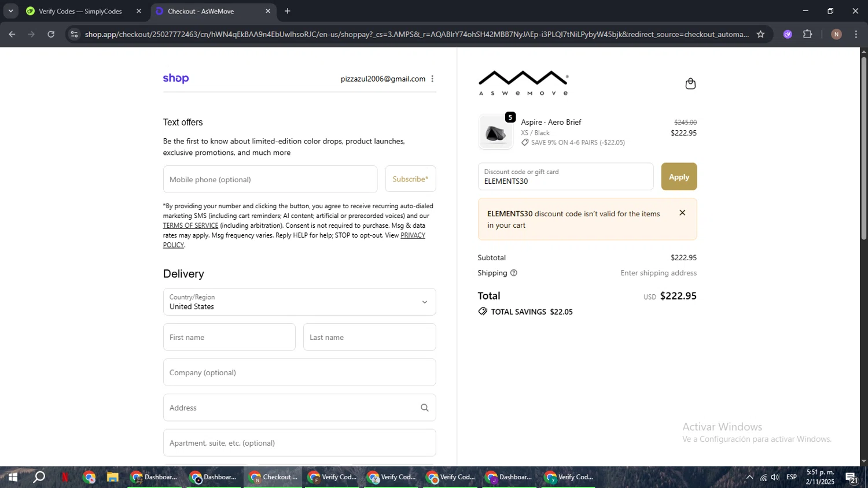Image resolution: width=868 pixels, height=488 pixels.
Task: Close the Verify Codes SimplyCodes tab
Action: (x=139, y=11)
